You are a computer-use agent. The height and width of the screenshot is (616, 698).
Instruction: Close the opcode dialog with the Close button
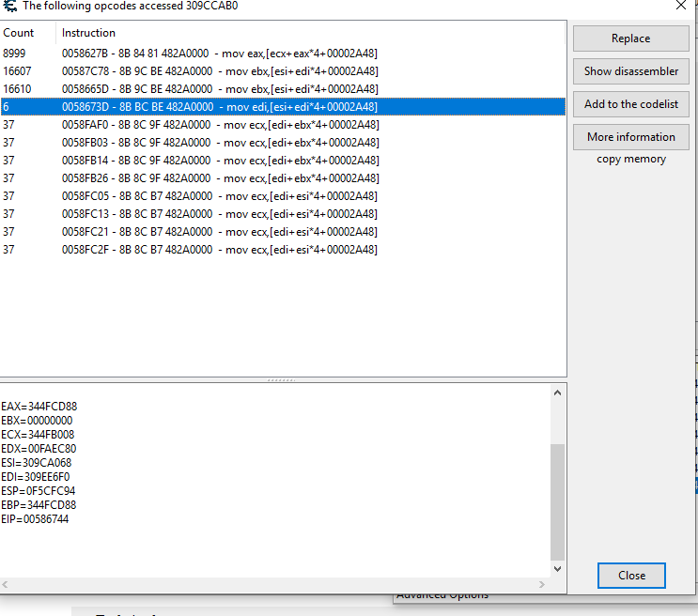[x=631, y=576]
